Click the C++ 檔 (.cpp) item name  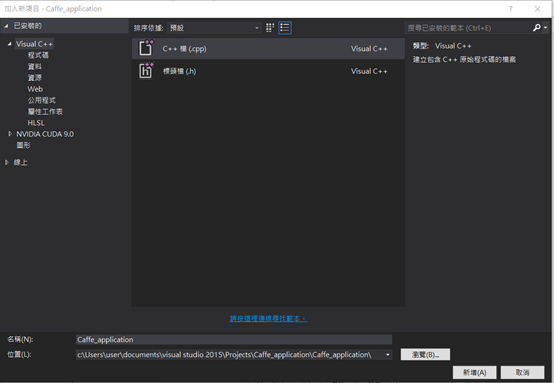(184, 49)
